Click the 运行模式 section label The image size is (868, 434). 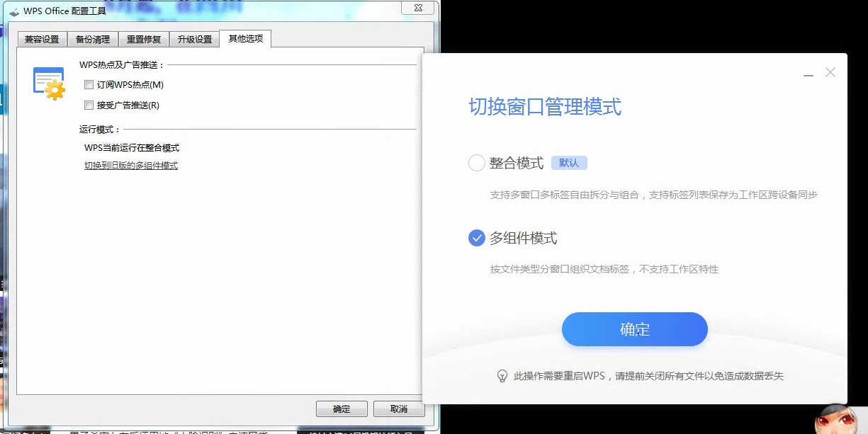(101, 130)
